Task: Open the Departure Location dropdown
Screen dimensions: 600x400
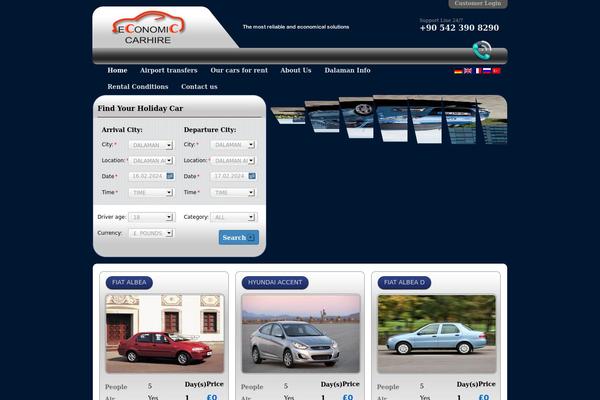Action: [233, 161]
